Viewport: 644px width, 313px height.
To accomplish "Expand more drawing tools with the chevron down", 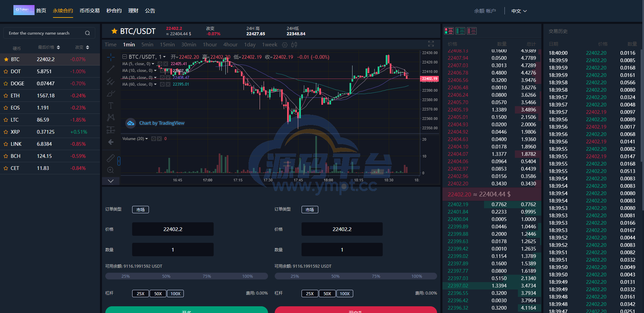I will pos(111,181).
